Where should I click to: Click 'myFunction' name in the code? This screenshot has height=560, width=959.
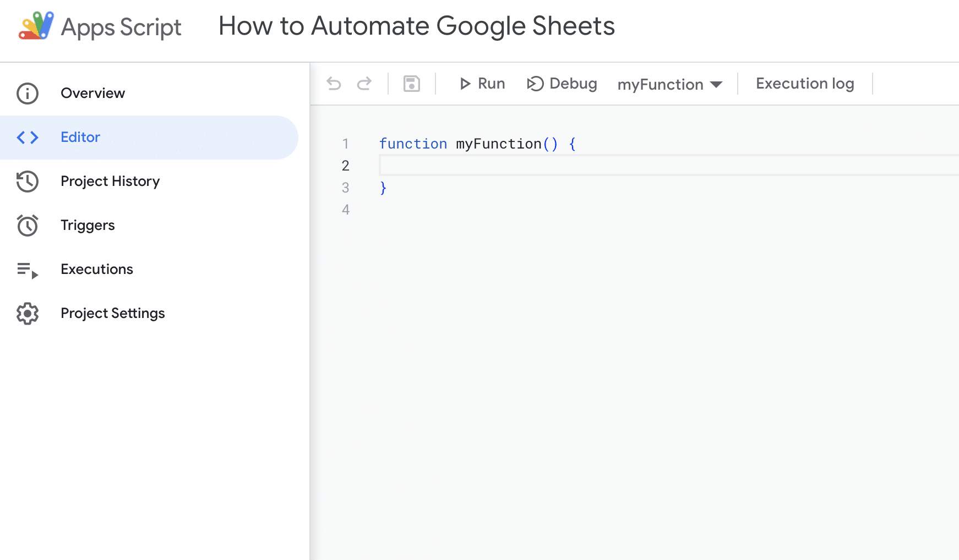[x=499, y=144]
